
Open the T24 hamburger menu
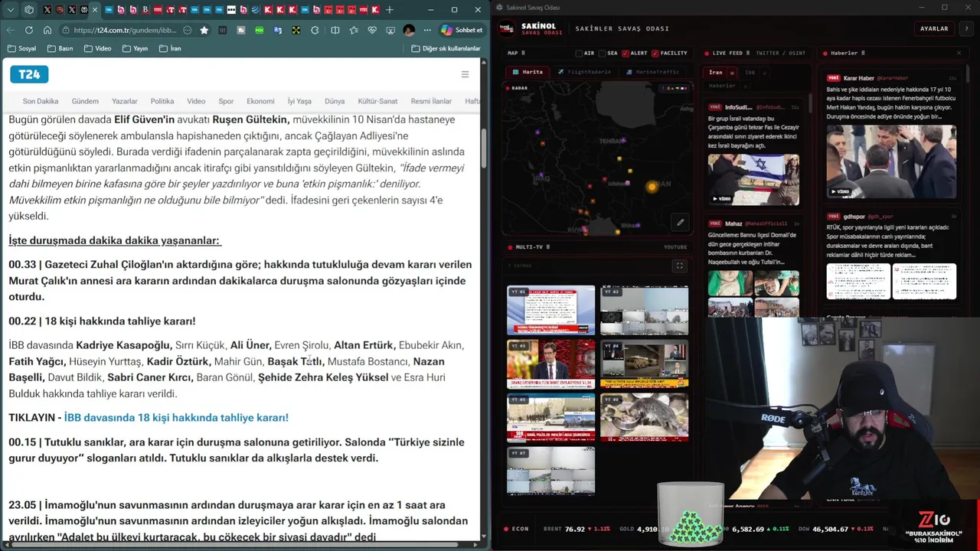pyautogui.click(x=465, y=74)
